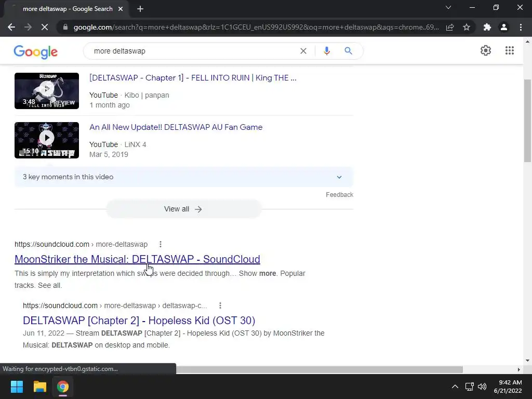
Task: Go to Google home via logo
Action: (x=36, y=52)
